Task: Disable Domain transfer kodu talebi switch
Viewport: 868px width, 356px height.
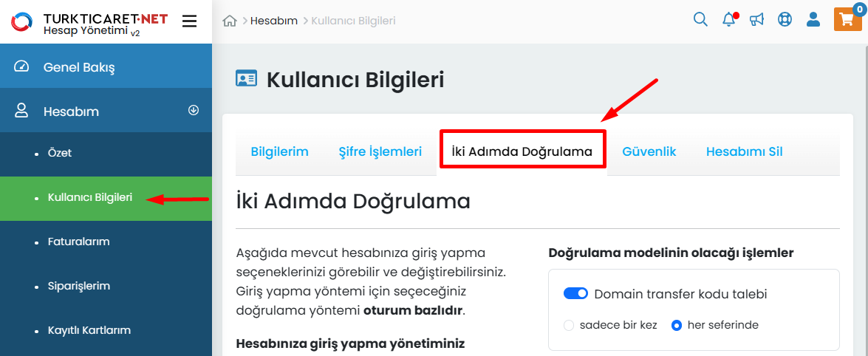Action: tap(575, 294)
